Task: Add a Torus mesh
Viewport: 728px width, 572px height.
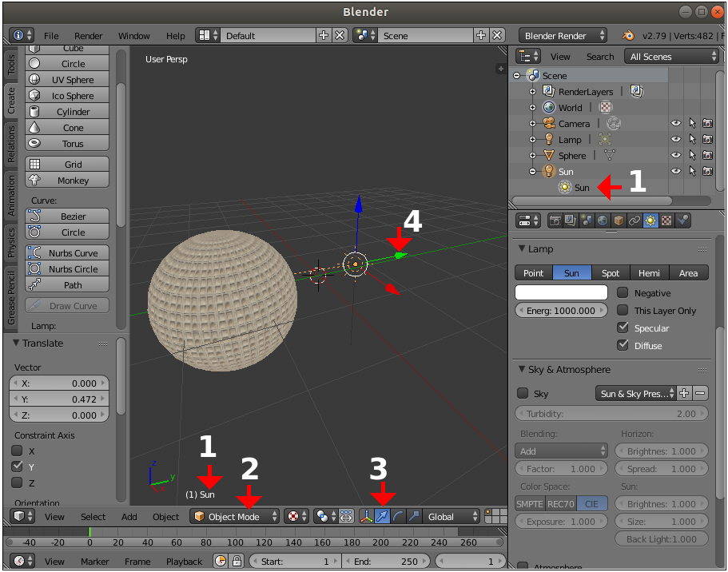Action: tap(67, 144)
